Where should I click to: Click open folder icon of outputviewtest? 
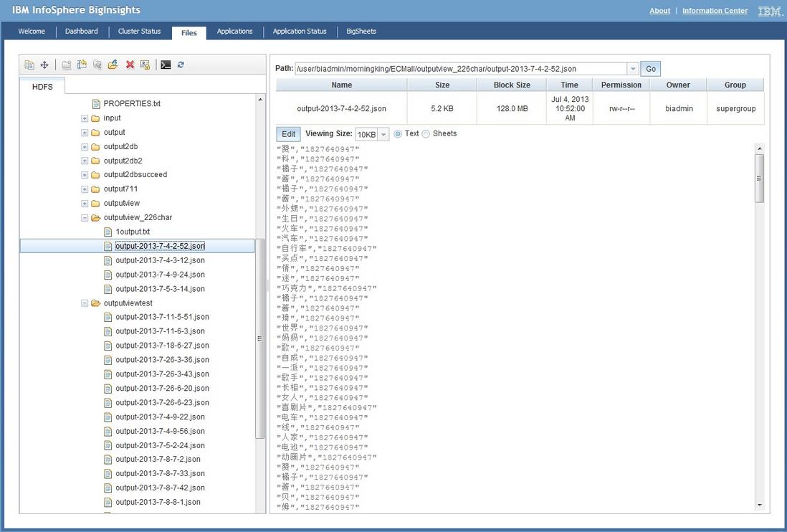tap(95, 303)
